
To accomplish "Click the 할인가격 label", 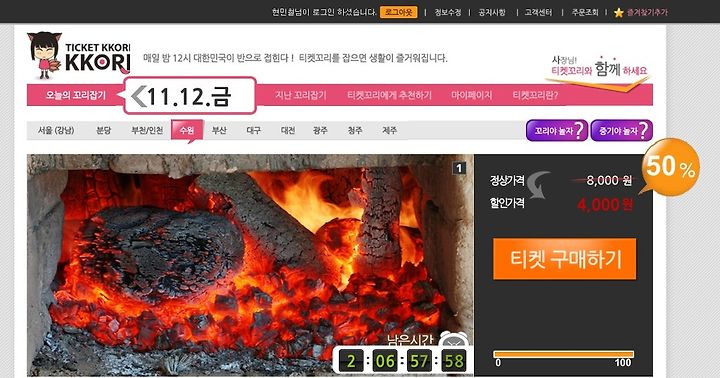I will [507, 203].
